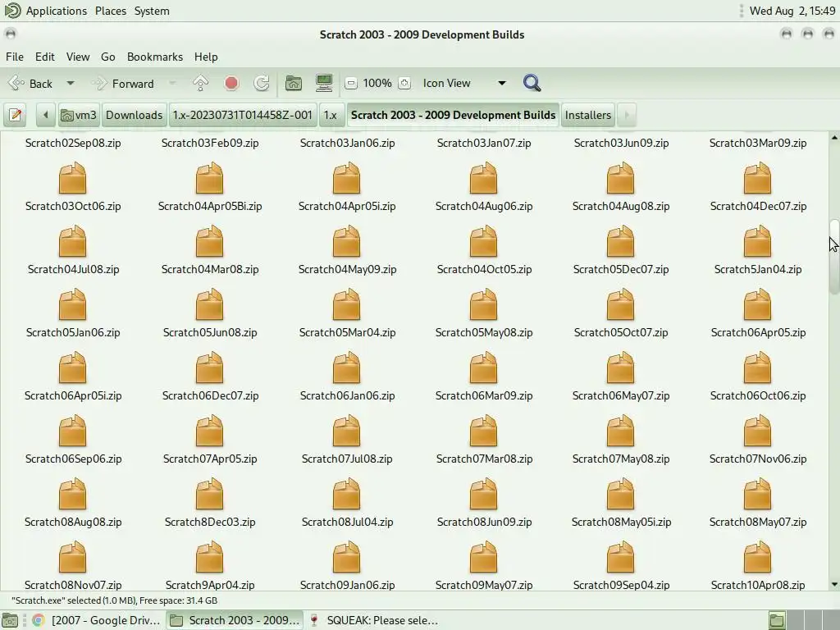Click the Show Desktop taskbar icon
Viewport: 840px width, 630px height.
coord(10,620)
